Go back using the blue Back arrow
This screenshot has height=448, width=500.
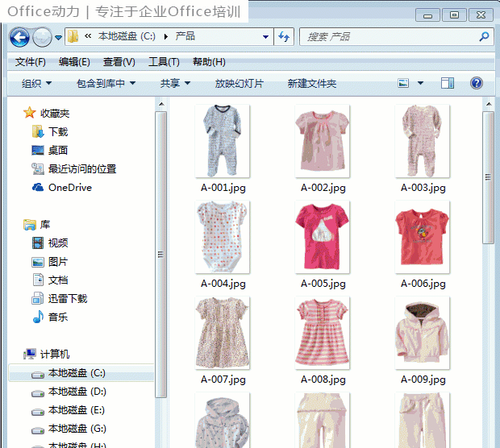click(x=19, y=37)
